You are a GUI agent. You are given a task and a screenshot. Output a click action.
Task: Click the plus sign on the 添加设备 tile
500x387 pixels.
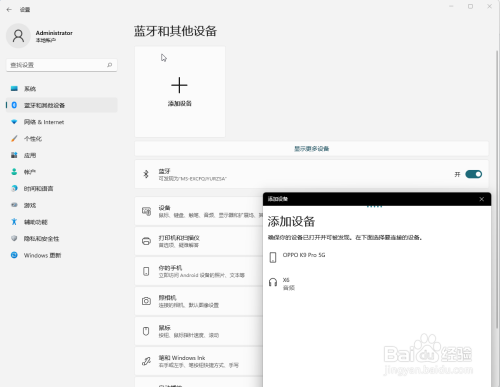click(x=179, y=85)
